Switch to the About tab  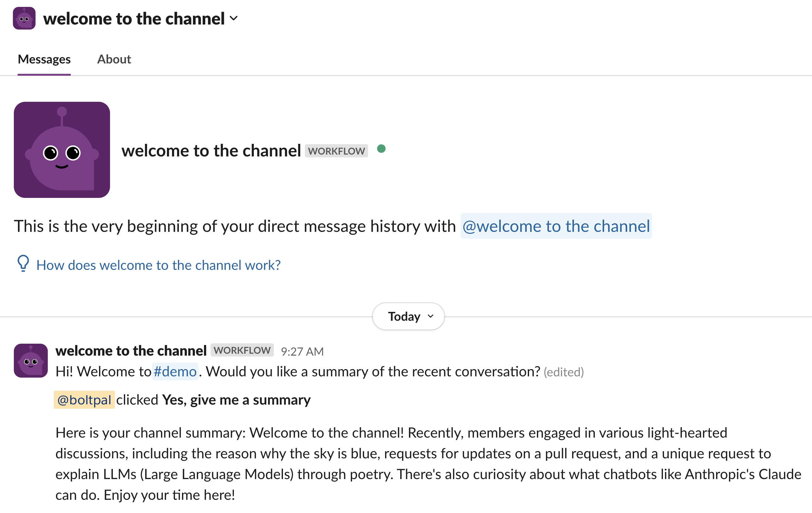coord(113,58)
